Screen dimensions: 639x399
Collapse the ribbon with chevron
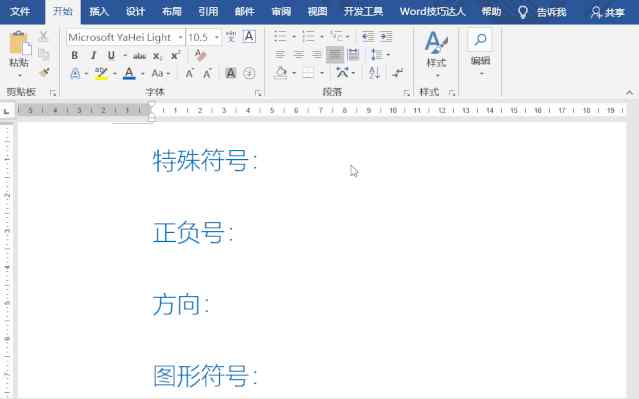pyautogui.click(x=630, y=93)
